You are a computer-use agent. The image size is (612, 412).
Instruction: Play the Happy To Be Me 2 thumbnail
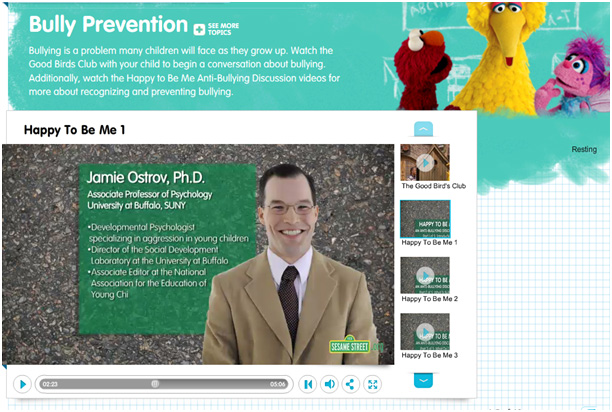click(425, 275)
